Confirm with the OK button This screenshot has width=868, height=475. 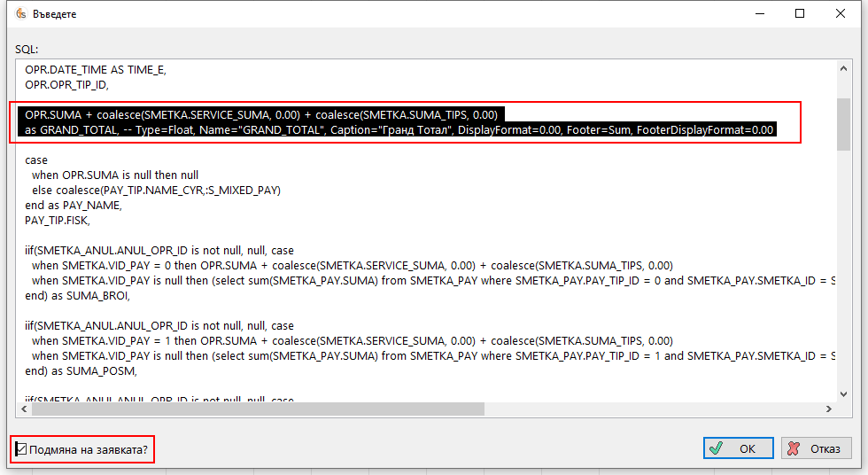tap(738, 448)
